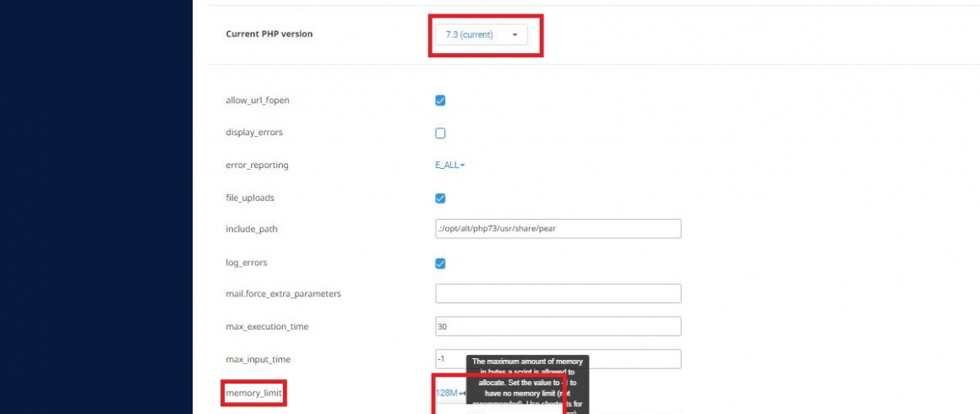Open the memory_limit 128M dropdown
Screen dimensions: 980x414
[450, 393]
